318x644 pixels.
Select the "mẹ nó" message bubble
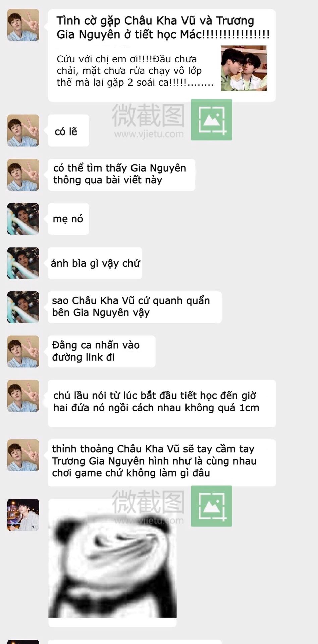click(68, 219)
